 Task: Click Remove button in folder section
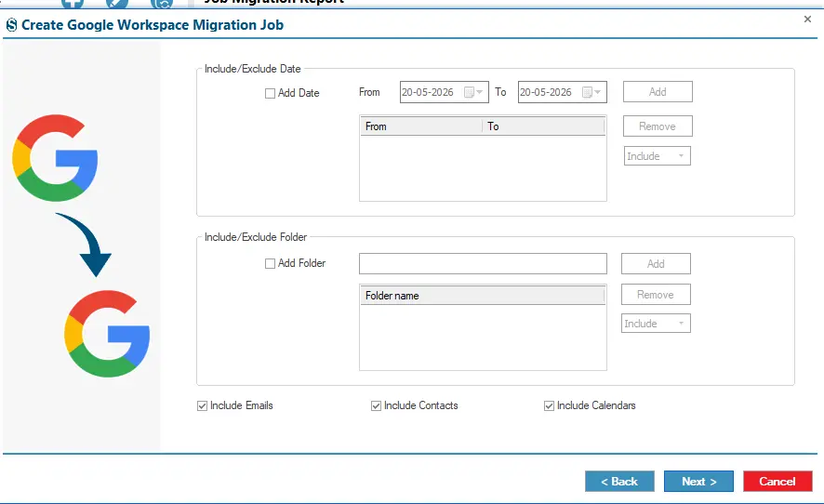click(x=656, y=295)
